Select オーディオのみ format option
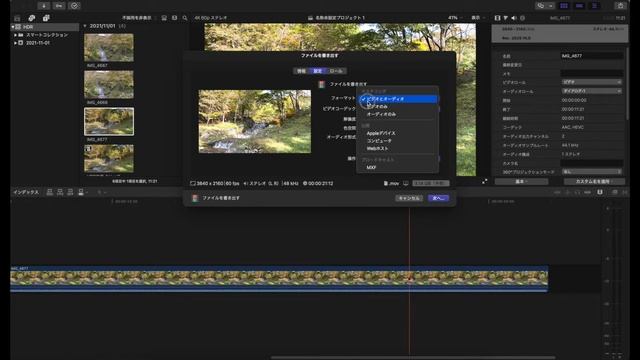The image size is (640, 360). (x=398, y=114)
